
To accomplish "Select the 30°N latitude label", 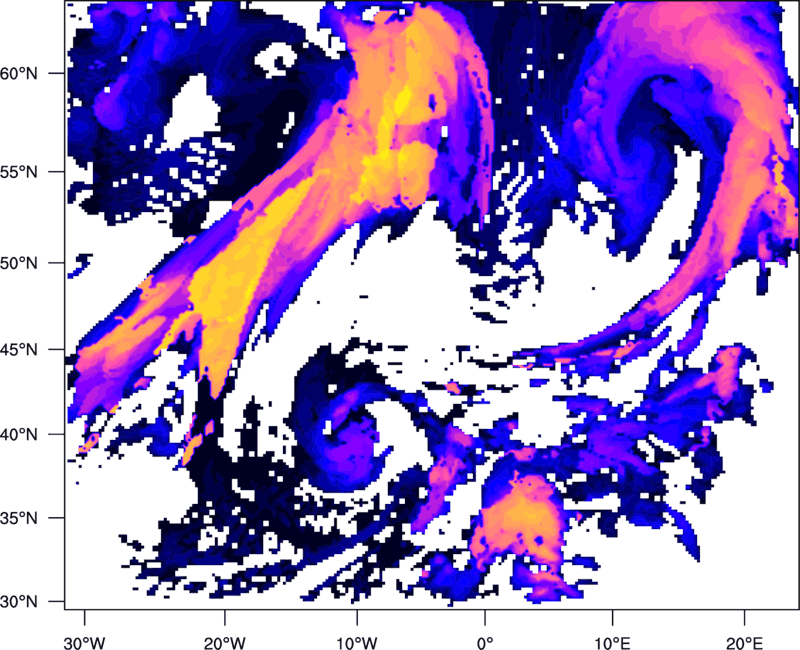I will [x=19, y=602].
